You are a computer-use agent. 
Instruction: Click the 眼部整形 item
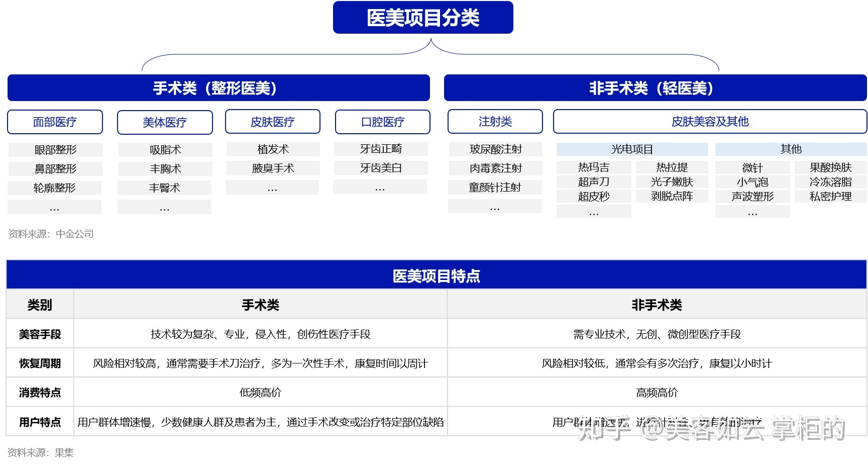click(55, 150)
